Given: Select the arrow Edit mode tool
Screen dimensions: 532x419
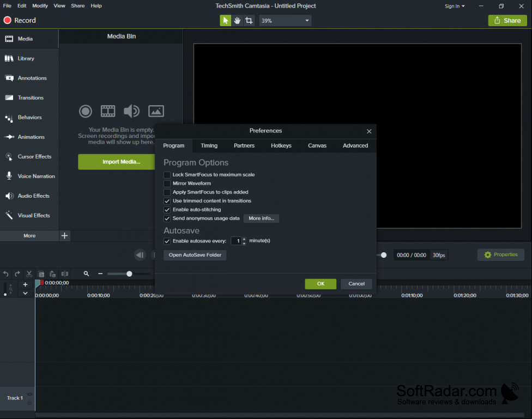Looking at the screenshot, I should (225, 21).
